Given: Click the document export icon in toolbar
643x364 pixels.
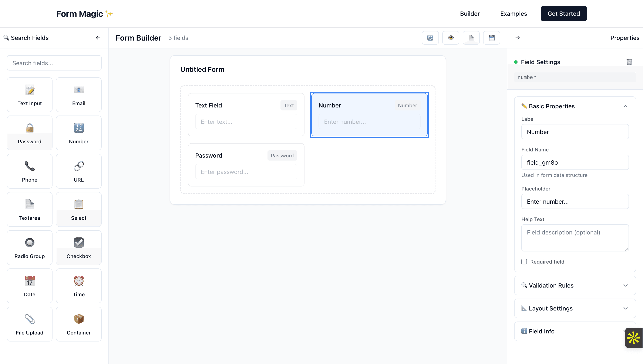Looking at the screenshot, I should click(x=471, y=38).
